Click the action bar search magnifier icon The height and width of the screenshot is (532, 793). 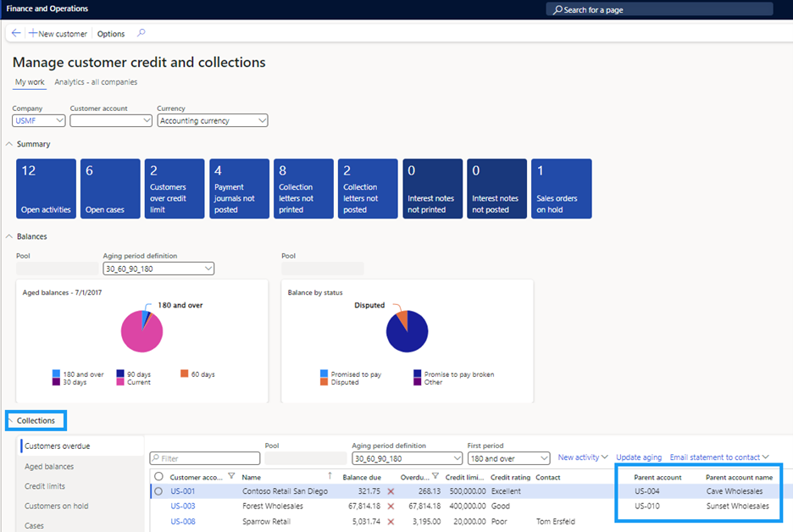click(141, 34)
